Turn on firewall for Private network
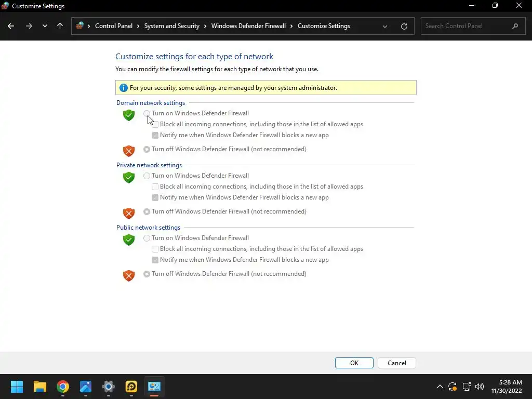532x399 pixels. pos(147,176)
